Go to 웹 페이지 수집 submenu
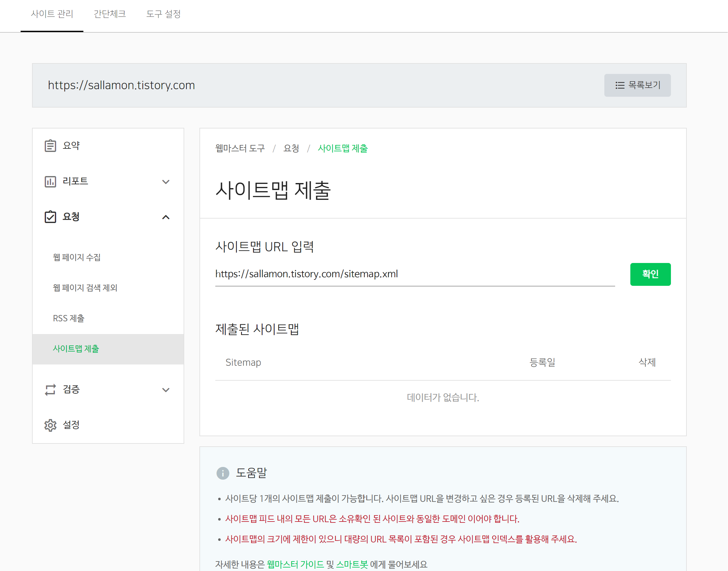The width and height of the screenshot is (728, 571). [76, 257]
